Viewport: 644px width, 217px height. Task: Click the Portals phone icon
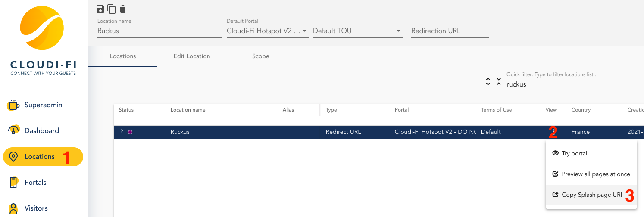pos(13,182)
